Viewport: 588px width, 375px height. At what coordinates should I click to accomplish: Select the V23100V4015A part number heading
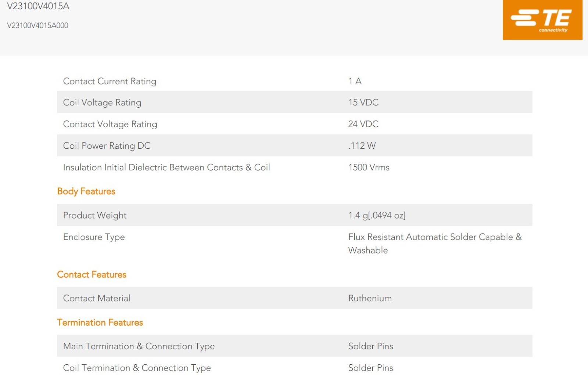(38, 6)
